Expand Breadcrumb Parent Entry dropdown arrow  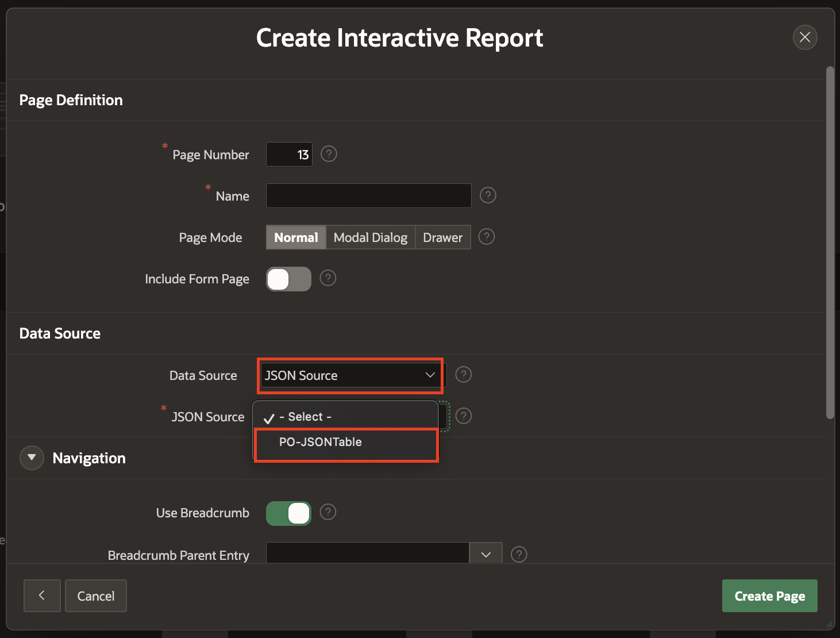click(486, 554)
